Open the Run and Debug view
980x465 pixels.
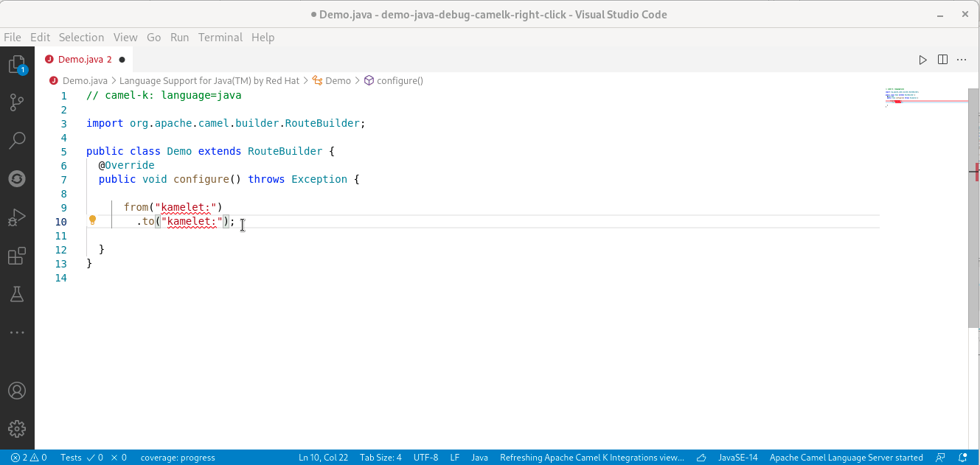click(x=17, y=217)
